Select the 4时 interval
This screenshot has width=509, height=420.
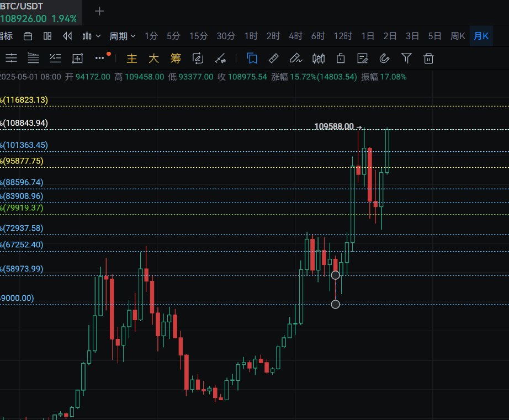tap(295, 36)
